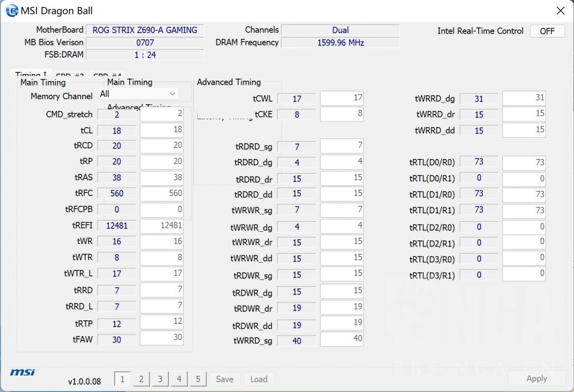Screen dimensions: 574x392
Task: Switch to the SPD #2 tab
Action: pos(70,75)
